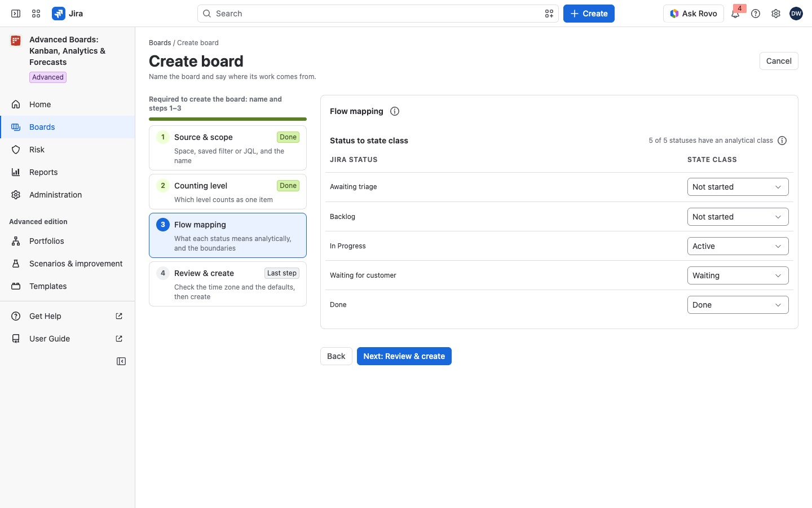
Task: Collapse the sidebar using top-left panel icon
Action: [x=16, y=14]
